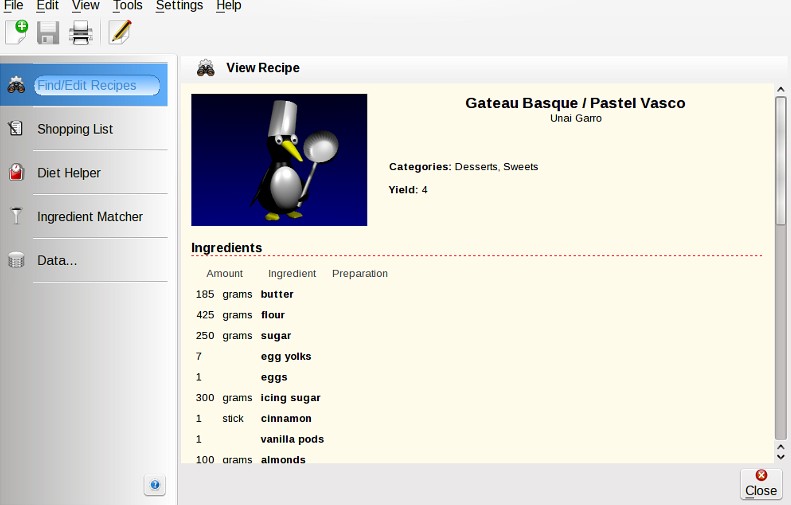Click the penguin chef recipe photo
The height and width of the screenshot is (505, 791).
(x=279, y=160)
